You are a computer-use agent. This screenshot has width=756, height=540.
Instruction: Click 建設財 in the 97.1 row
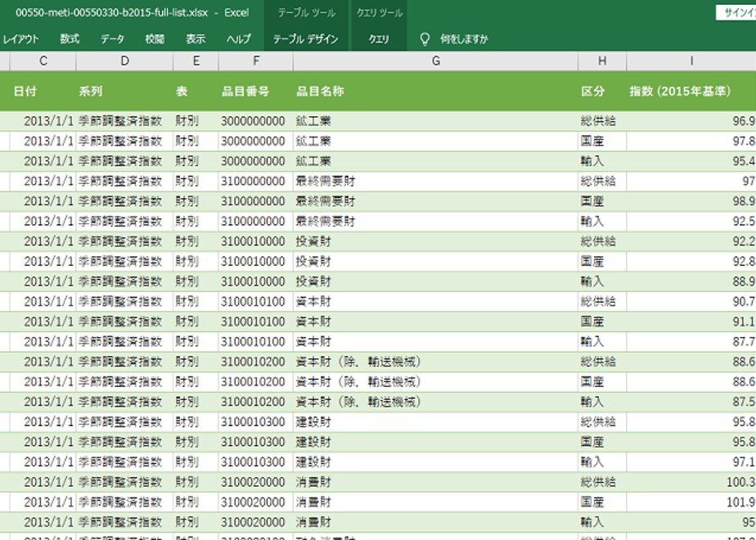point(313,462)
